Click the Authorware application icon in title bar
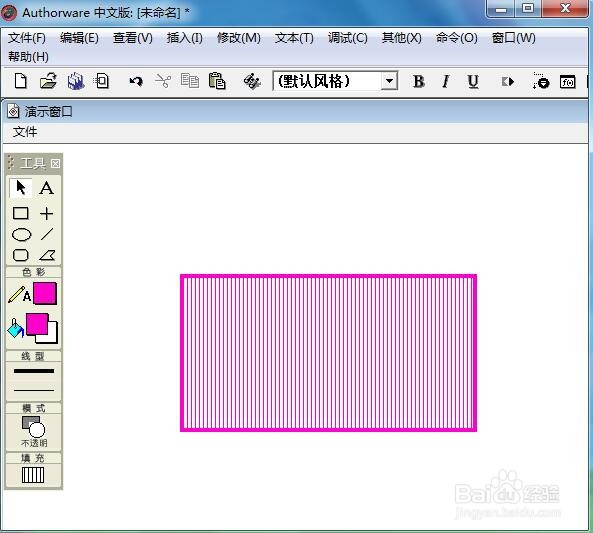Viewport: 593px width, 533px height. (9, 12)
